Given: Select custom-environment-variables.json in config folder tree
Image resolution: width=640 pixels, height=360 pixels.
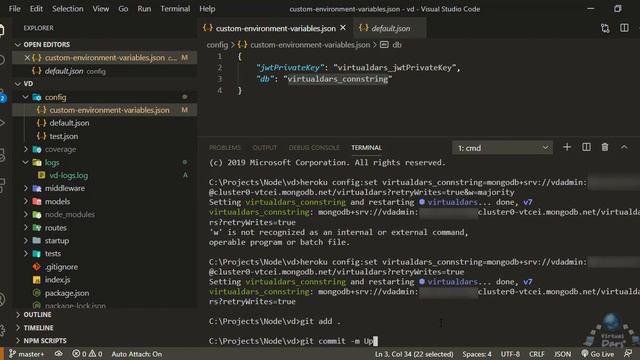Looking at the screenshot, I should 104,110.
